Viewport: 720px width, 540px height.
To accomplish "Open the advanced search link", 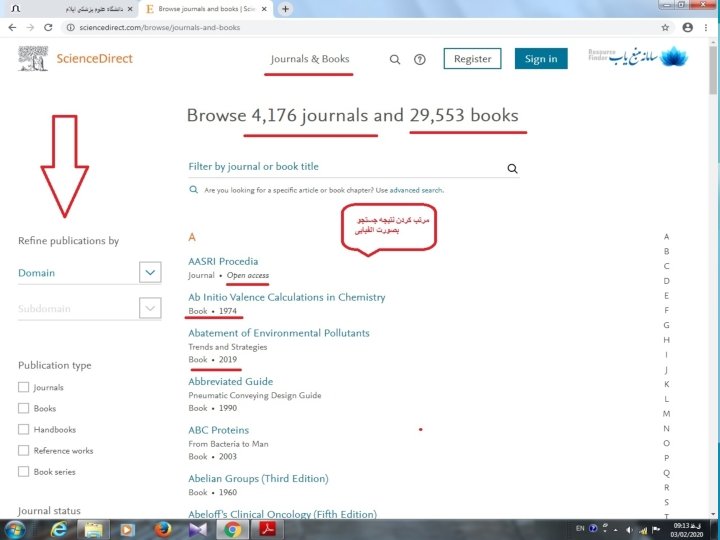I will coord(416,190).
